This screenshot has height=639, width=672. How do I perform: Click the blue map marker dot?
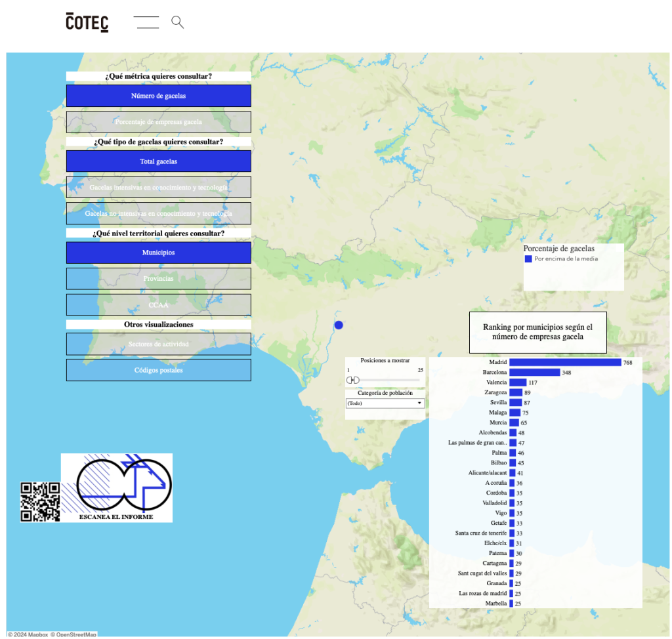339,325
